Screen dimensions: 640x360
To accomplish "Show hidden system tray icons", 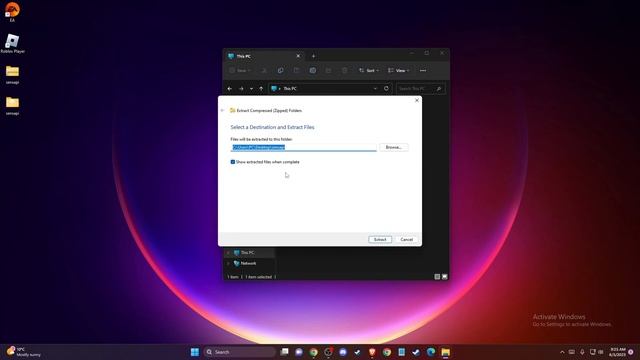I will coord(562,352).
